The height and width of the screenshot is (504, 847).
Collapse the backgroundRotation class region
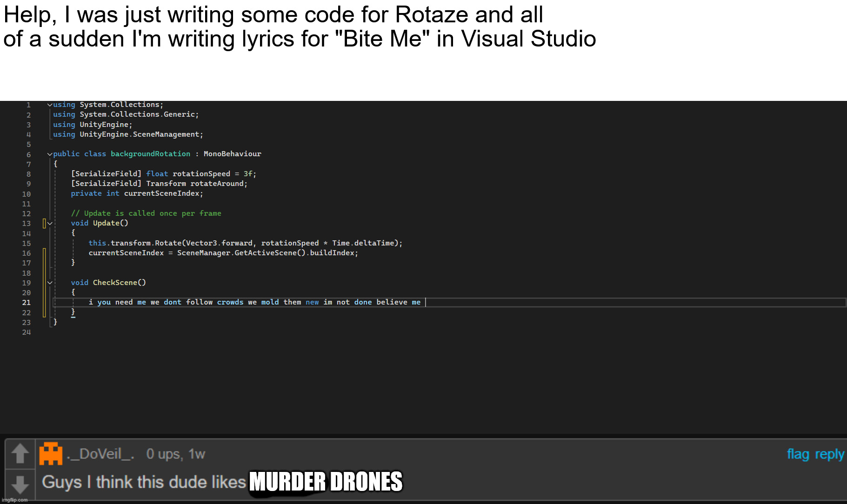click(50, 154)
